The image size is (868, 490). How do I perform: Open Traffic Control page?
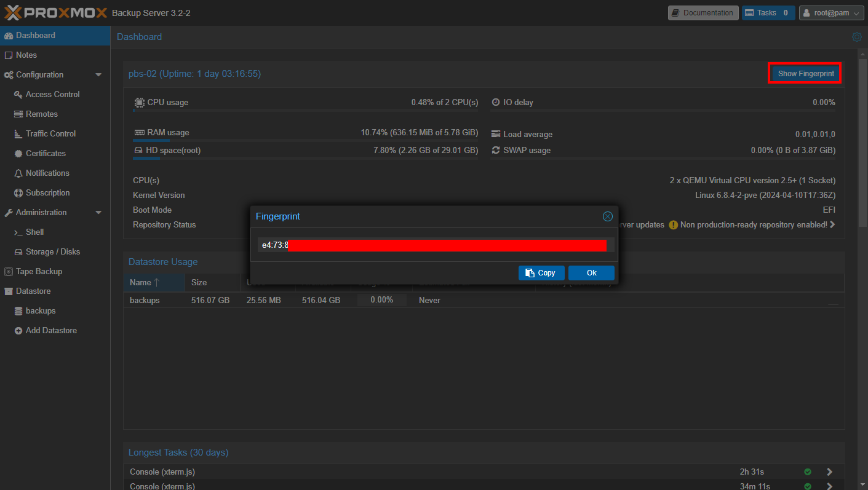pos(55,134)
